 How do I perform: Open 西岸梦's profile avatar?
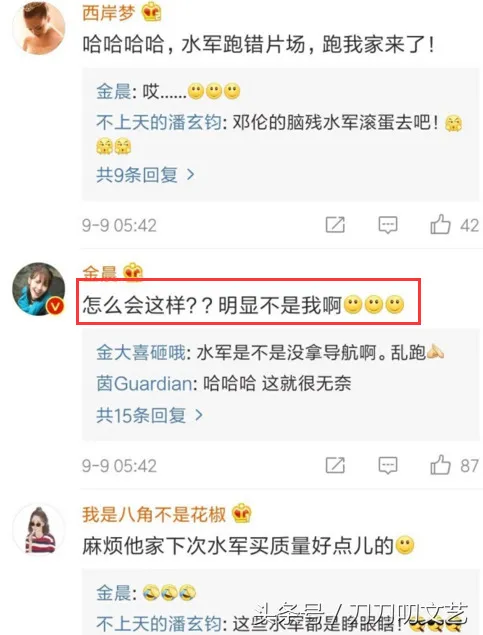coord(39,28)
